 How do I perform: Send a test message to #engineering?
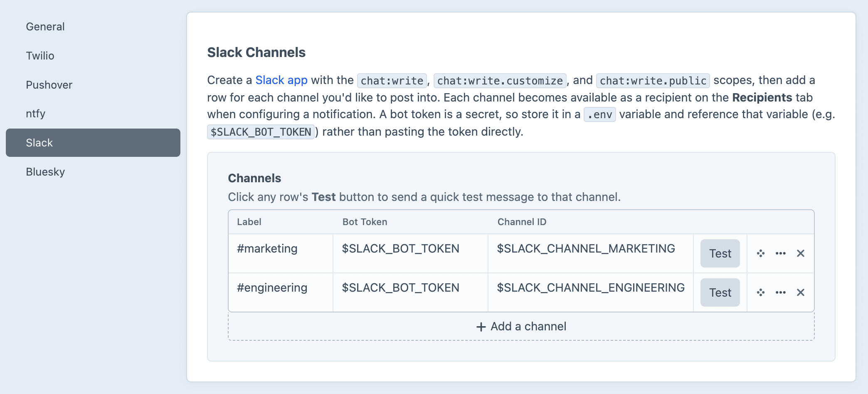tap(720, 292)
